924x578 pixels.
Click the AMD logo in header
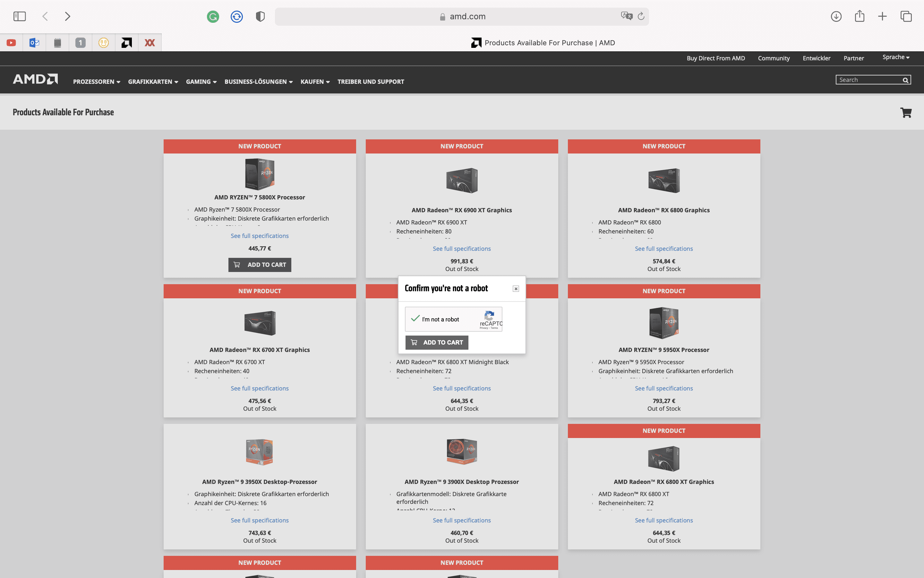(36, 79)
